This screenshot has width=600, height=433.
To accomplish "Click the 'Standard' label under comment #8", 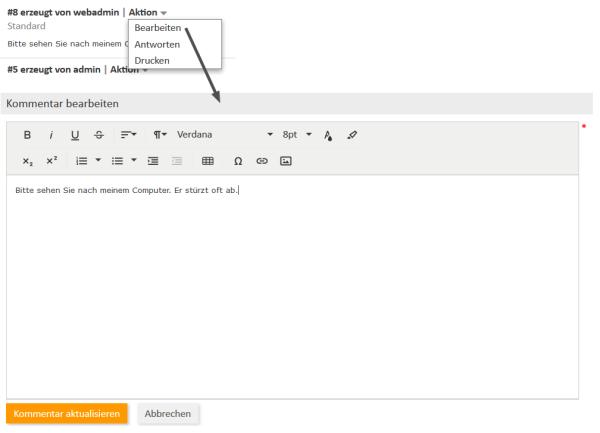I will (x=26, y=26).
